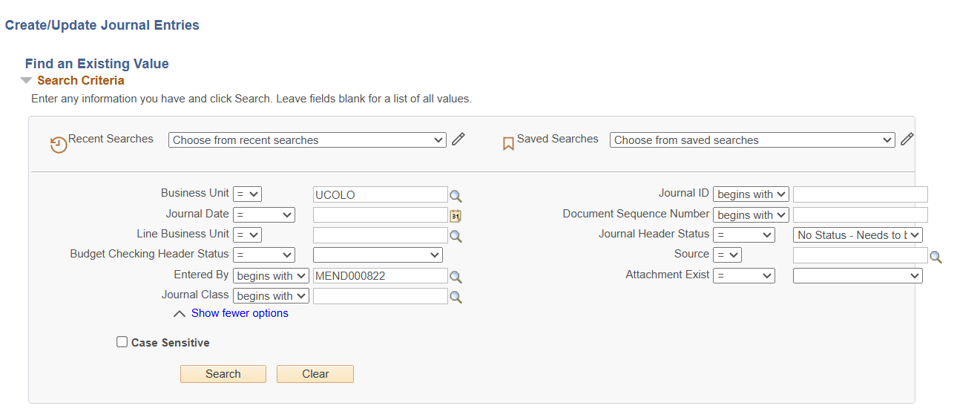This screenshot has height=420, width=980.
Task: Open the Journal Date calendar picker
Action: point(456,216)
